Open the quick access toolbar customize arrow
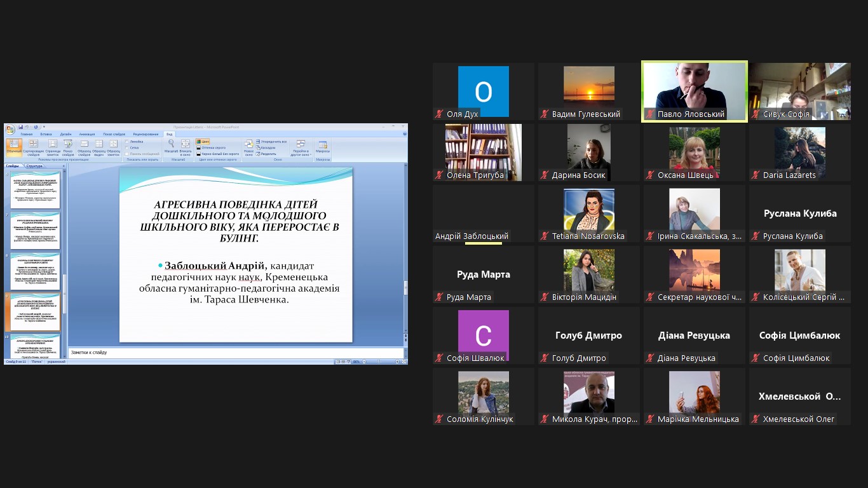Screen dimensions: 868x488 tap(44, 127)
